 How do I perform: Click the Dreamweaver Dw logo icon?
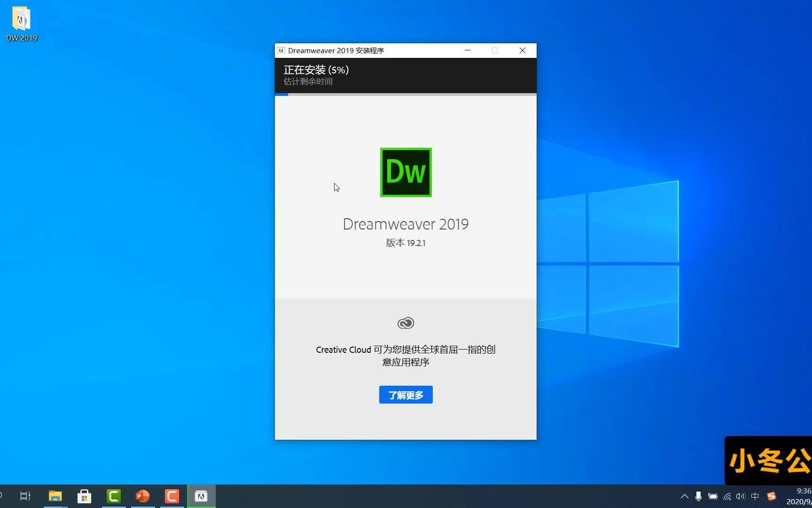coord(406,172)
